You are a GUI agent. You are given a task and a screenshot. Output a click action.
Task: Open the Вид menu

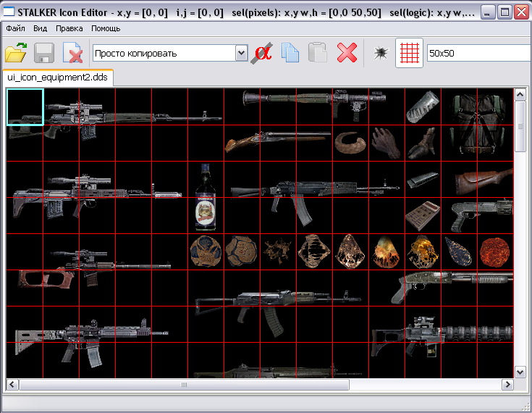point(41,28)
